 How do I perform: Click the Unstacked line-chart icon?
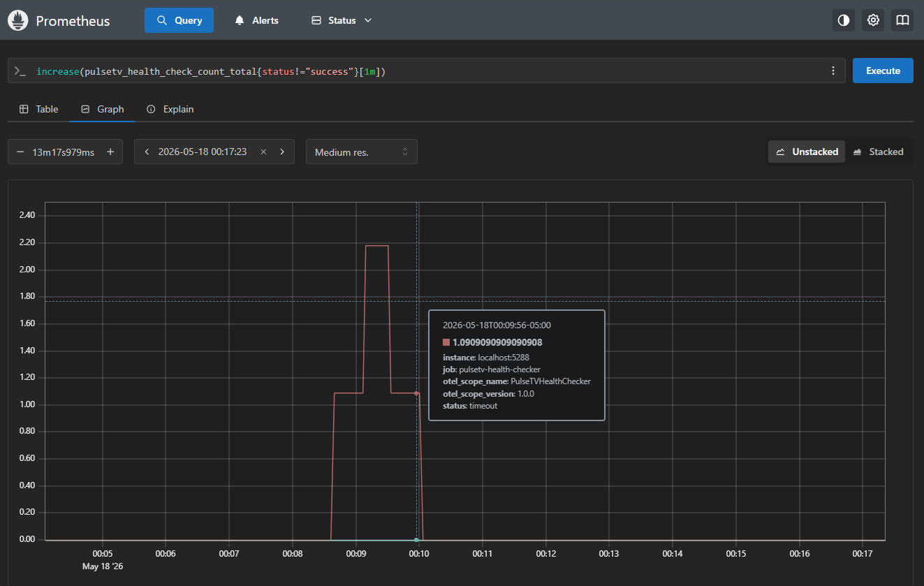coord(781,152)
